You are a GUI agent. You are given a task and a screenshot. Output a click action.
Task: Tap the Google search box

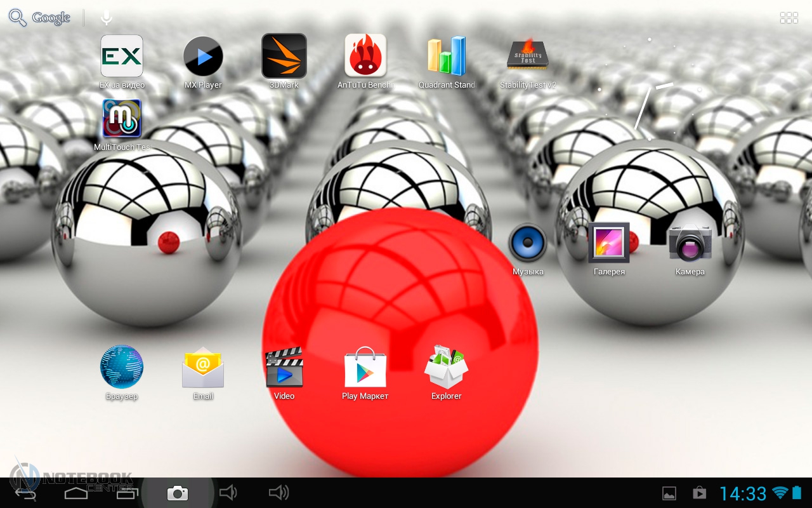[40, 18]
